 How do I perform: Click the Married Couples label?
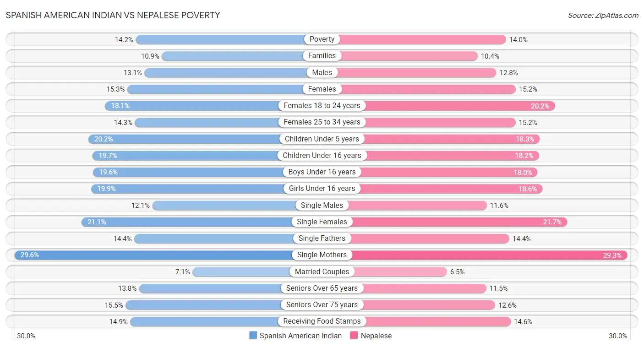322,271
